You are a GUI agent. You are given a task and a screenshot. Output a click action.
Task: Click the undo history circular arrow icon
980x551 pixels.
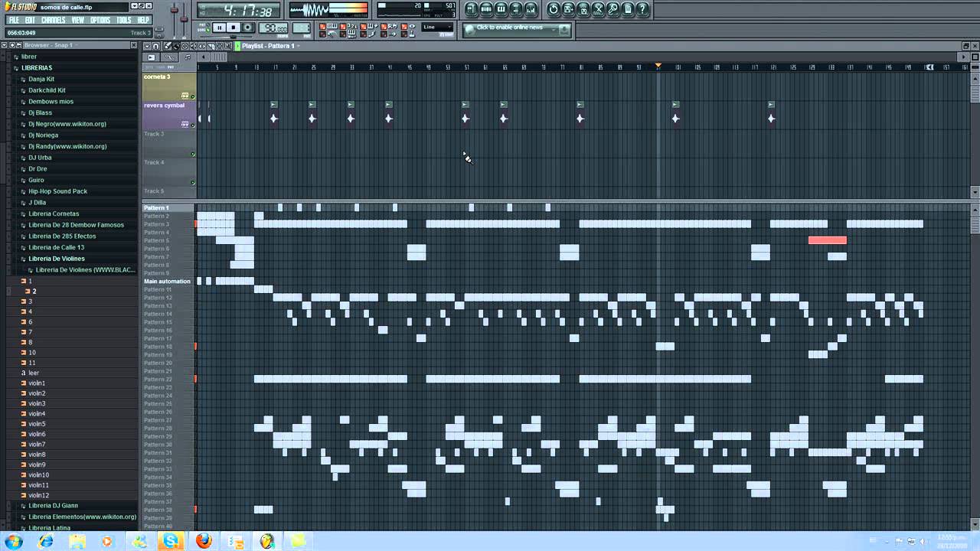pos(553,9)
